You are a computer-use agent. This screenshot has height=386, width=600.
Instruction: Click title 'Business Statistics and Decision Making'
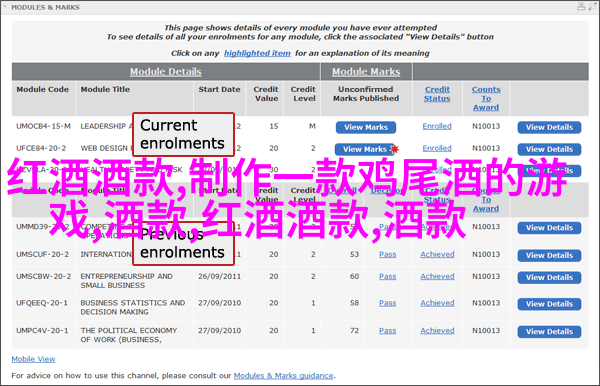click(133, 307)
